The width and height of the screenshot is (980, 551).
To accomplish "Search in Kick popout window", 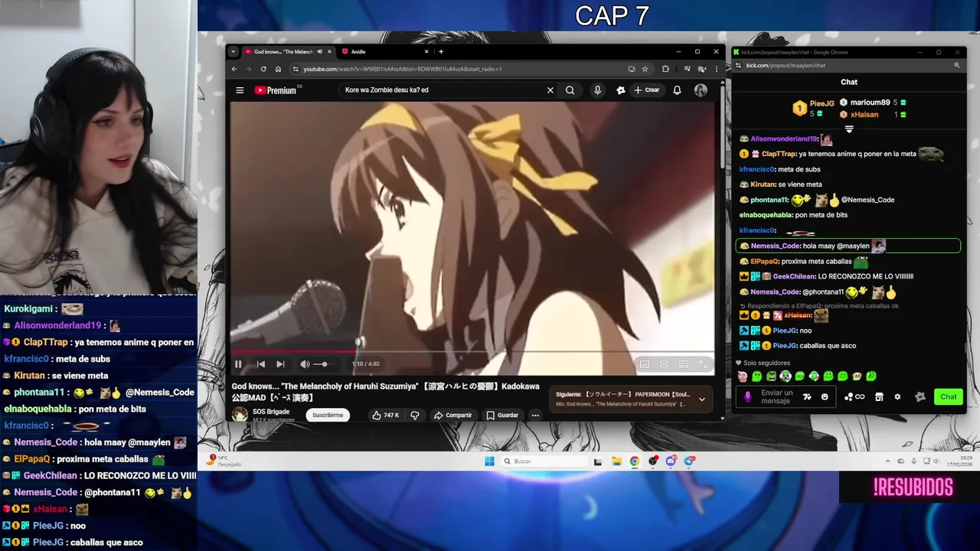I will 956,66.
